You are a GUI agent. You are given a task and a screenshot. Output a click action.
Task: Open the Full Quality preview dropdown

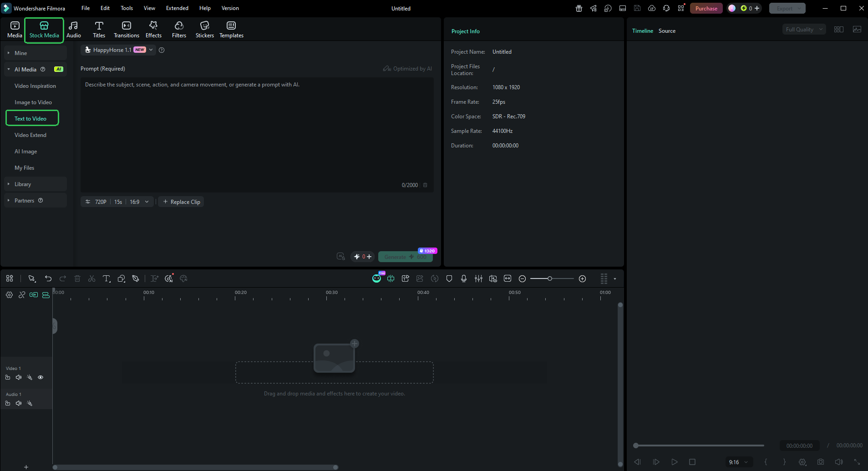pos(804,30)
